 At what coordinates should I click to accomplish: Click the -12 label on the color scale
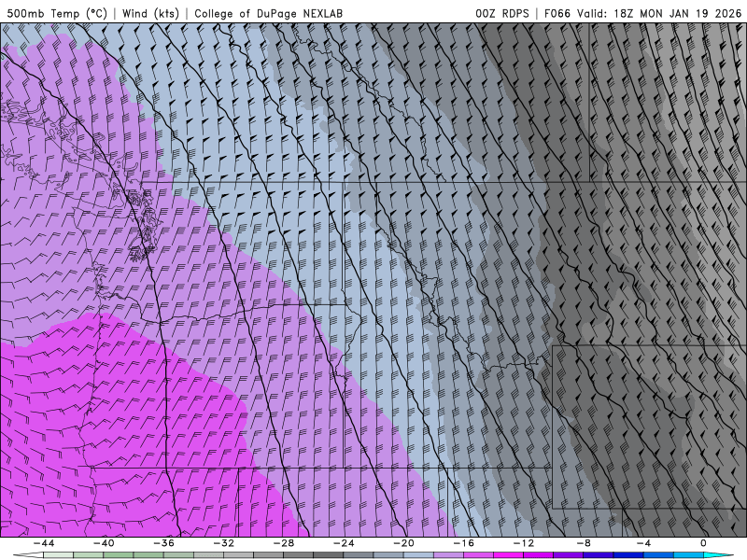(x=524, y=543)
